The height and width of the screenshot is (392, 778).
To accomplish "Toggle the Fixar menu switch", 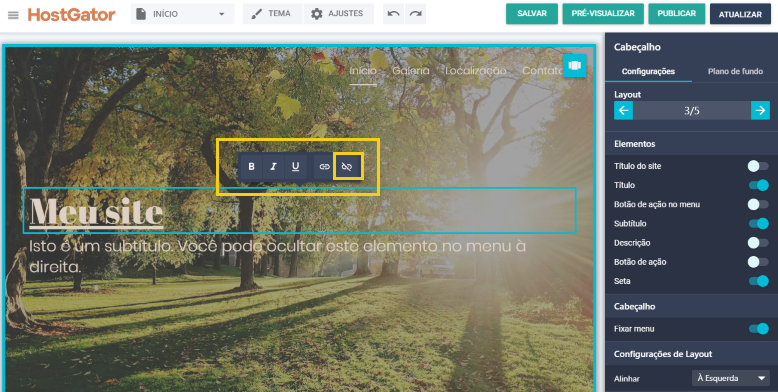I will (x=758, y=328).
